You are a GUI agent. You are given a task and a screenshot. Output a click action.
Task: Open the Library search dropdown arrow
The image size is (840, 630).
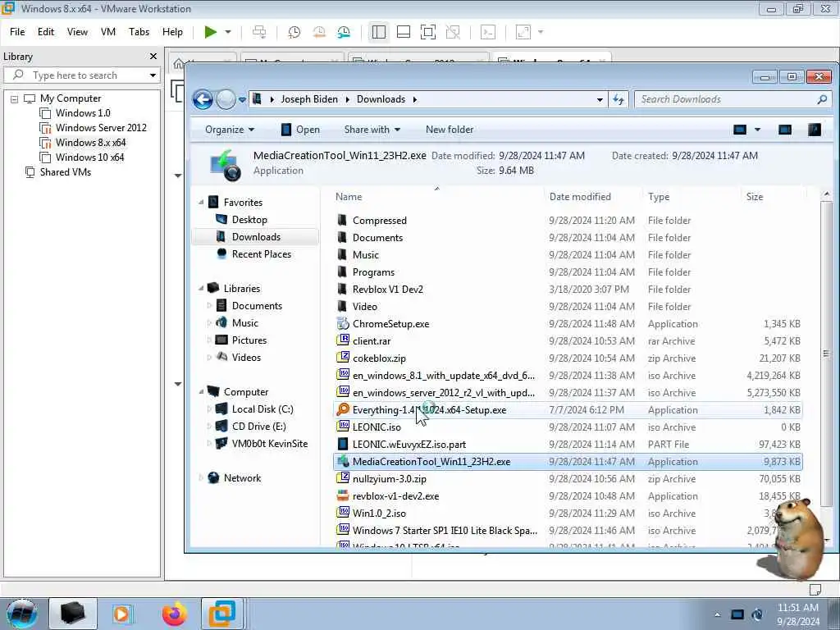click(153, 75)
